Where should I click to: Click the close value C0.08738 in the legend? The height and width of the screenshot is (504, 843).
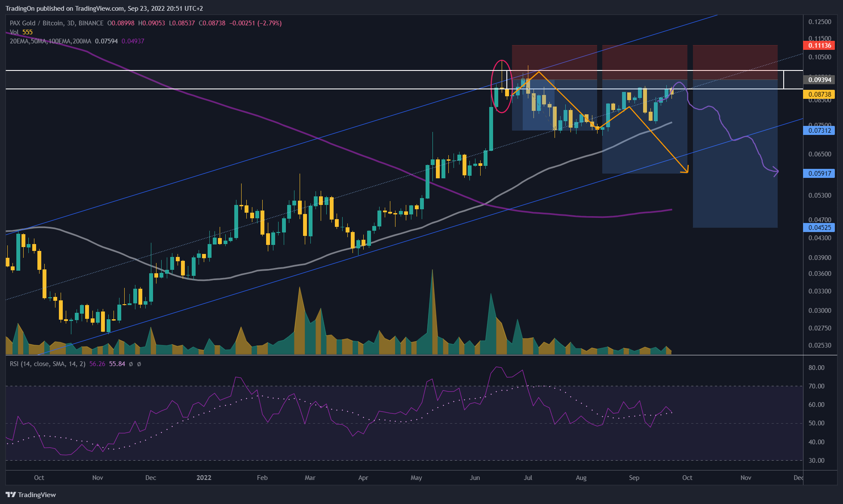[212, 23]
